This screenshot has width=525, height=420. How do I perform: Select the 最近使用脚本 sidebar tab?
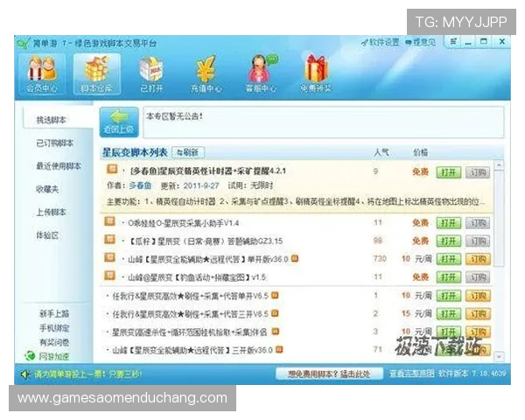pos(59,166)
